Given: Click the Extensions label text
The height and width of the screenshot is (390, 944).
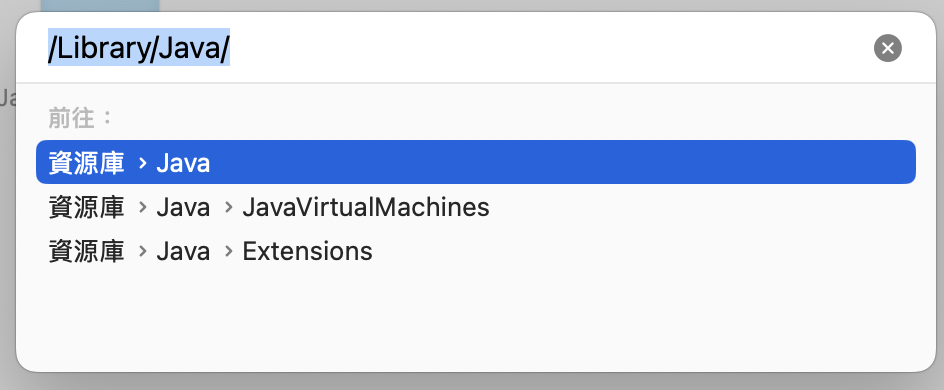Looking at the screenshot, I should click(x=307, y=251).
